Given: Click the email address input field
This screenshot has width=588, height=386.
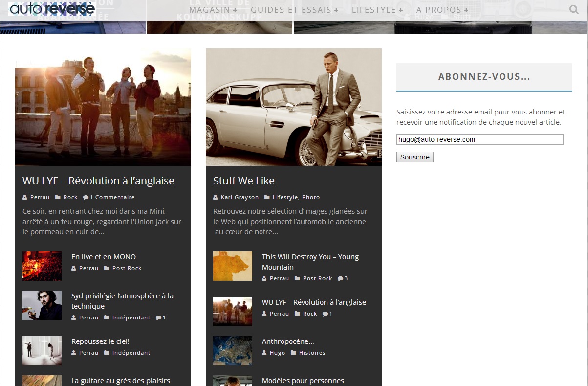Looking at the screenshot, I should 479,139.
